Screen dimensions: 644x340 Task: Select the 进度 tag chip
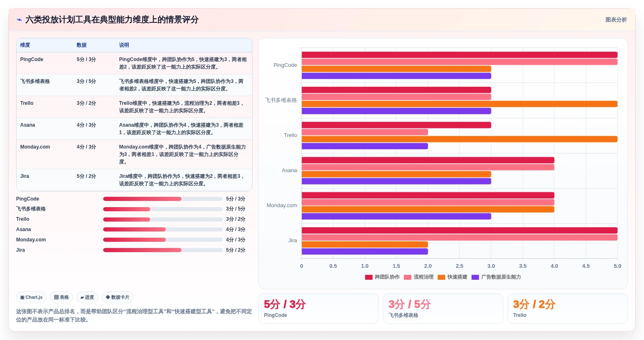(x=87, y=297)
